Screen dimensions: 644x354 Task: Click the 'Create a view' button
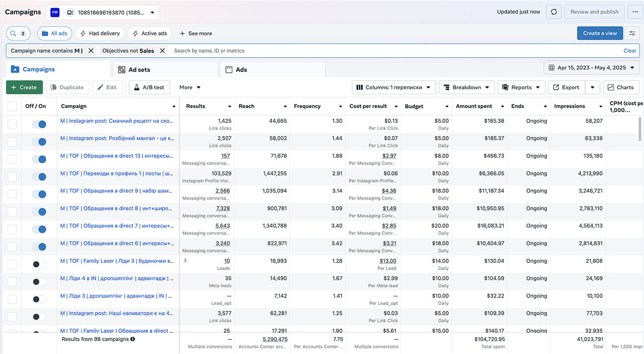coord(599,33)
